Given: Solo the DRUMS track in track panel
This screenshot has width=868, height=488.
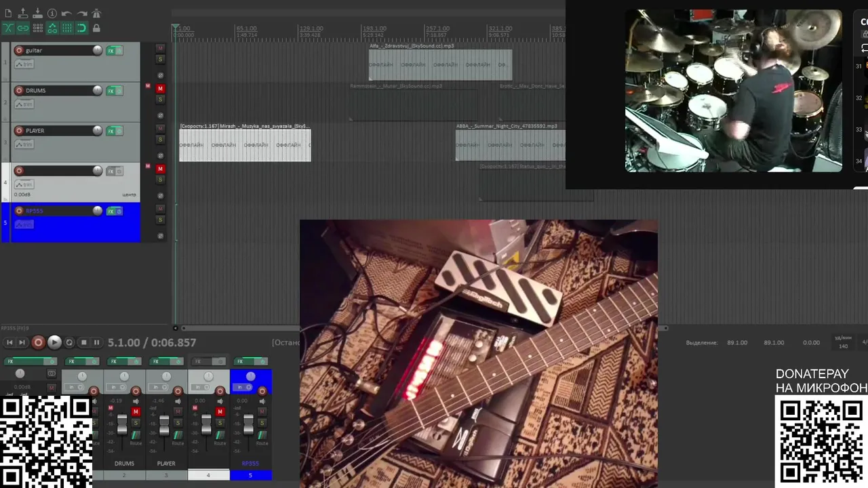Looking at the screenshot, I should pos(160,99).
